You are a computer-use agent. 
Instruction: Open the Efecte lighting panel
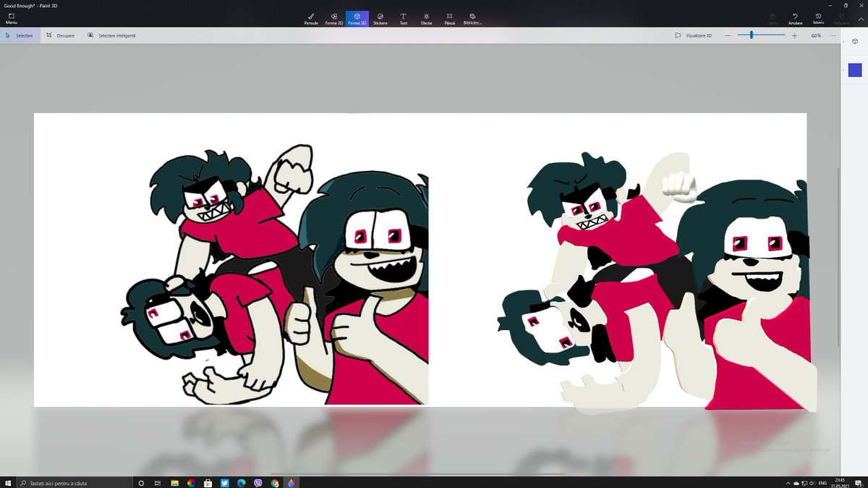coord(427,19)
